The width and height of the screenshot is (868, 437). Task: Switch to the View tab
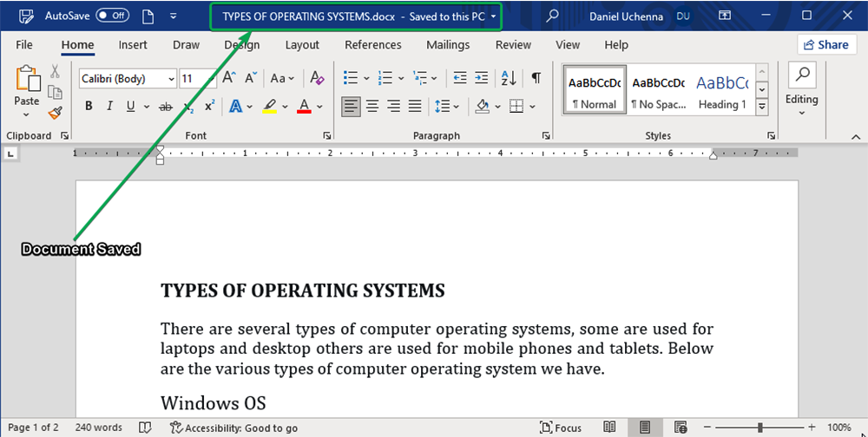(568, 45)
